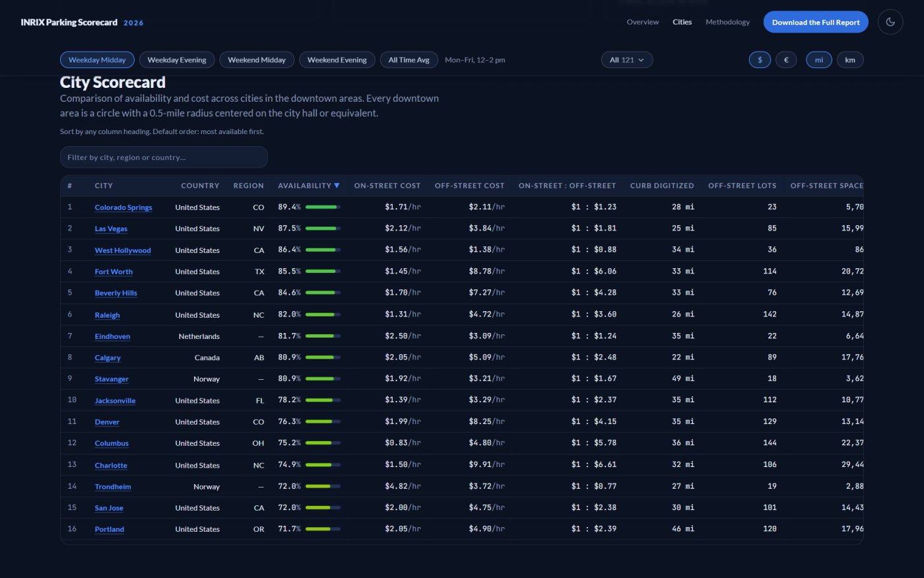Click the Availability sort arrow
Screen dimensions: 924x578
tap(337, 186)
